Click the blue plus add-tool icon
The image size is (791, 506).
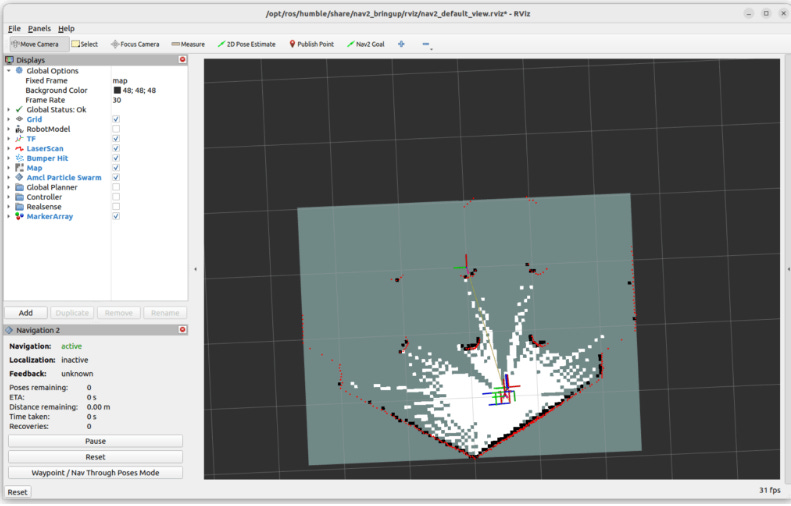click(402, 44)
